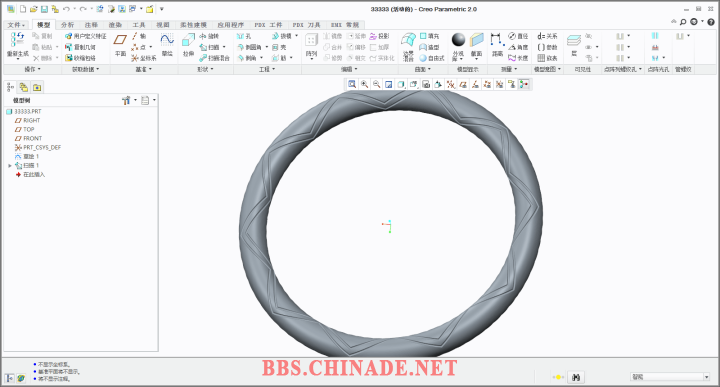Click the 重新生成 (Regenerate) icon
720x387 pixels.
[17, 45]
